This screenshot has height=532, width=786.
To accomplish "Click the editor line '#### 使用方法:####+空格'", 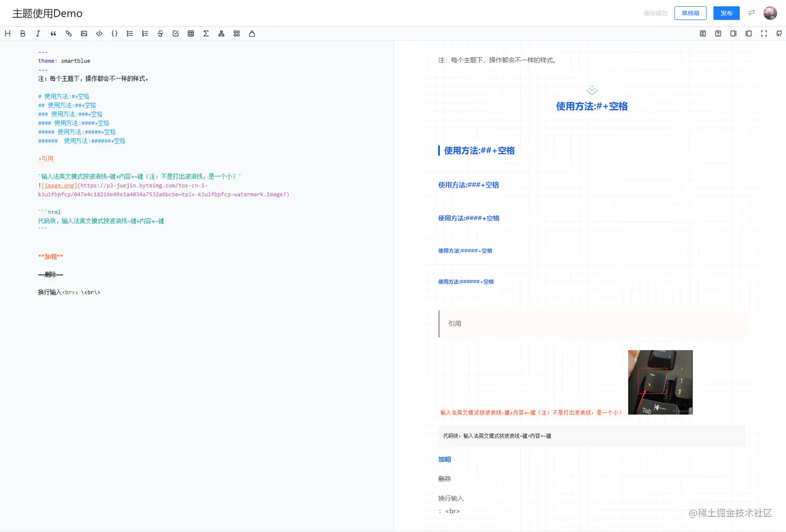I will 74,123.
